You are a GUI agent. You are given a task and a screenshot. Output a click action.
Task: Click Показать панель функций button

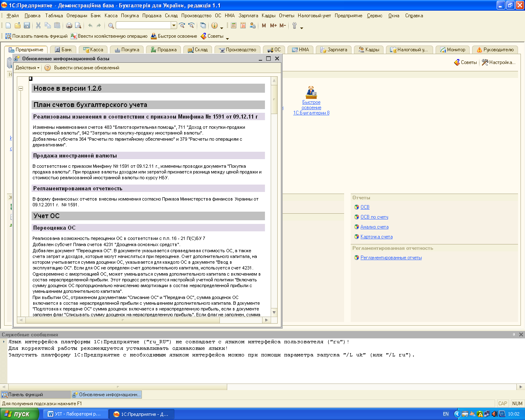(36, 36)
